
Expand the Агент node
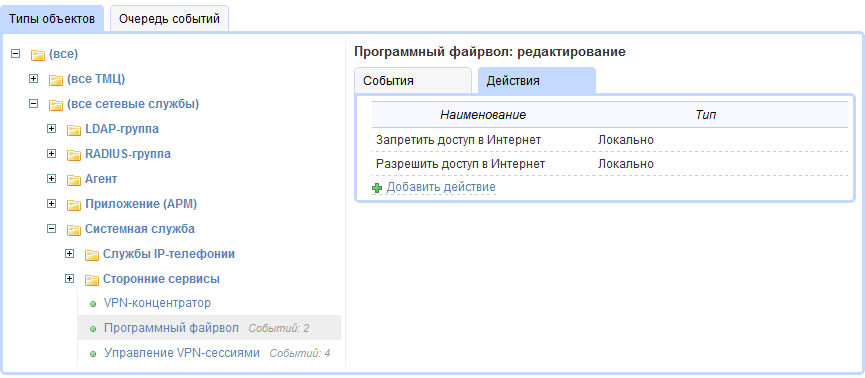pos(52,178)
